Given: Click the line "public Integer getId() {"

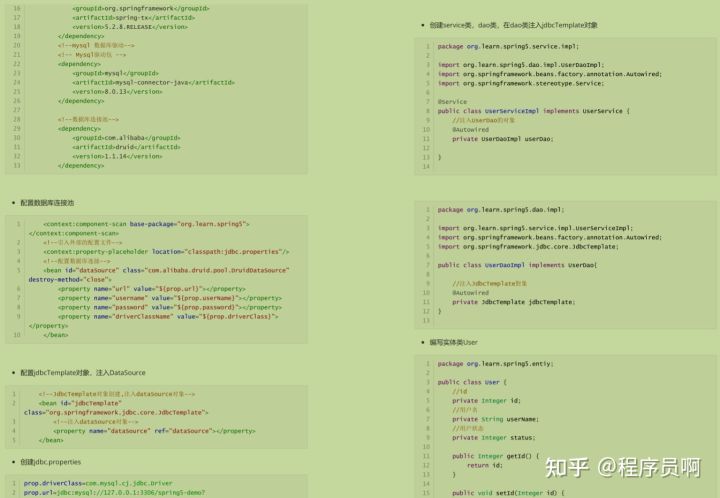Looking at the screenshot, I should click(495, 456).
